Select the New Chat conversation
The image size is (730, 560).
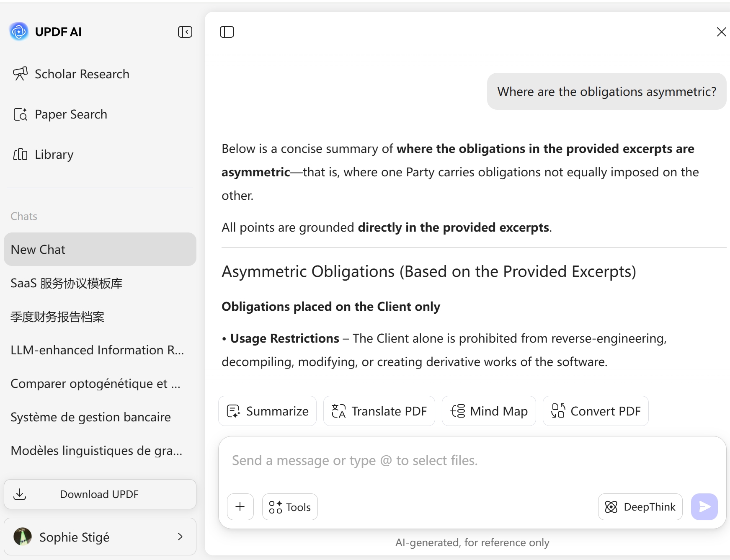pyautogui.click(x=100, y=249)
